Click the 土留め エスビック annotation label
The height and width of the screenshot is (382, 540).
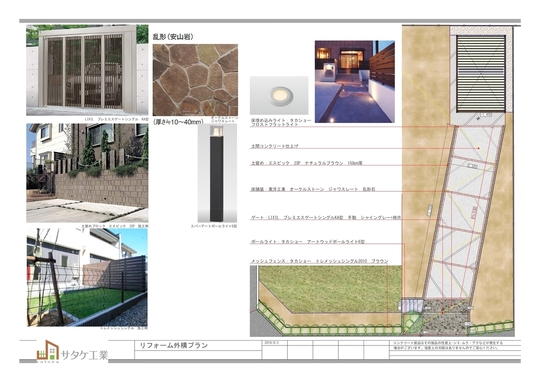point(307,163)
